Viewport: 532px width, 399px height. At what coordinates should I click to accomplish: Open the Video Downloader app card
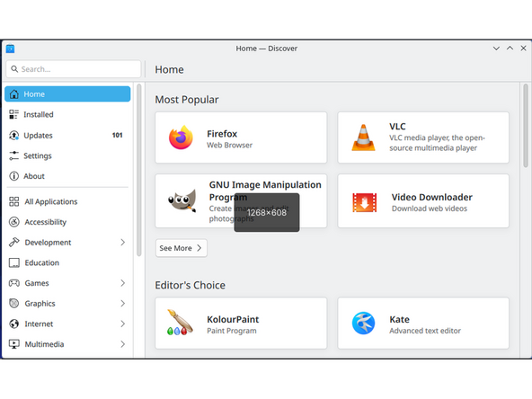[423, 201]
